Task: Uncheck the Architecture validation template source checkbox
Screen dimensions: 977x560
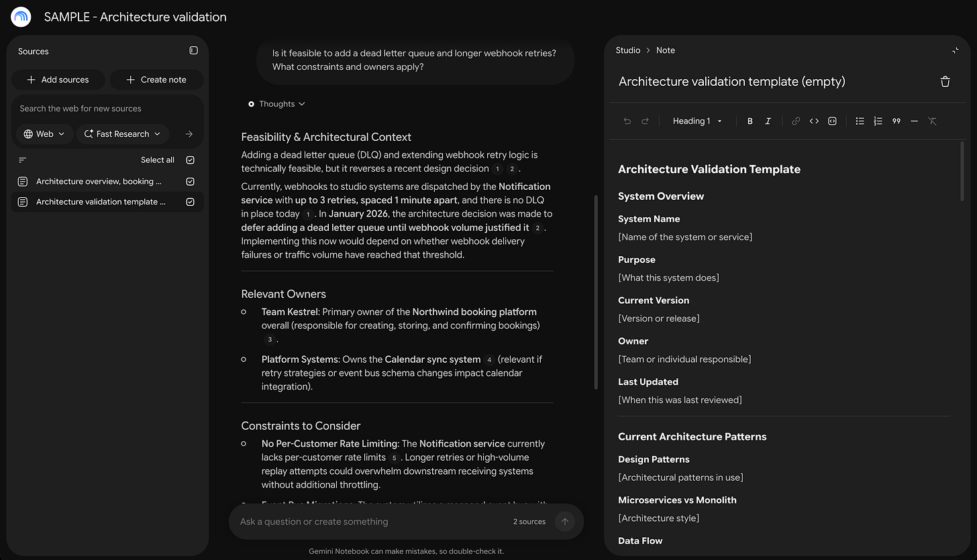Action: pos(191,202)
